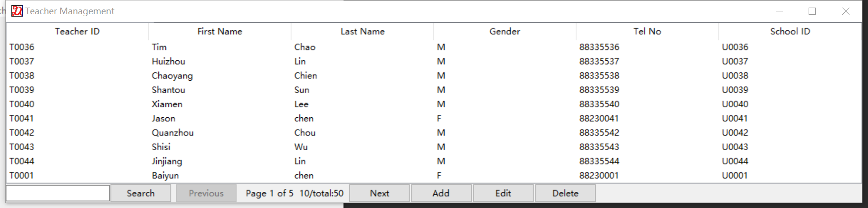Select row T0040
The width and height of the screenshot is (868, 208).
pyautogui.click(x=434, y=104)
